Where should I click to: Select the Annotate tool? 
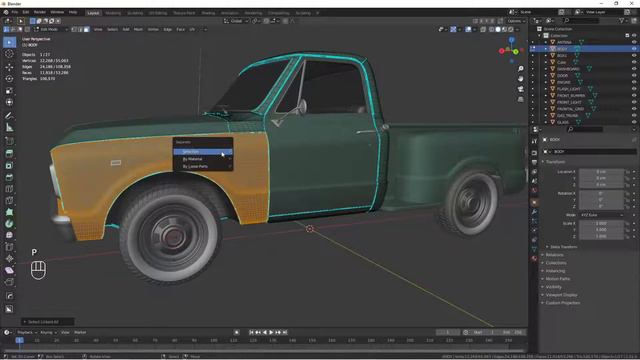click(9, 116)
